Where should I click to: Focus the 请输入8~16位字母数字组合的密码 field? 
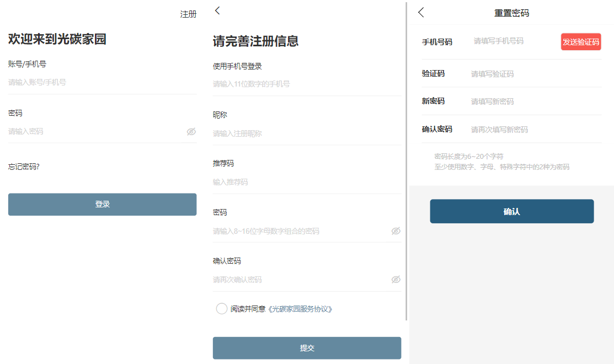coord(301,231)
